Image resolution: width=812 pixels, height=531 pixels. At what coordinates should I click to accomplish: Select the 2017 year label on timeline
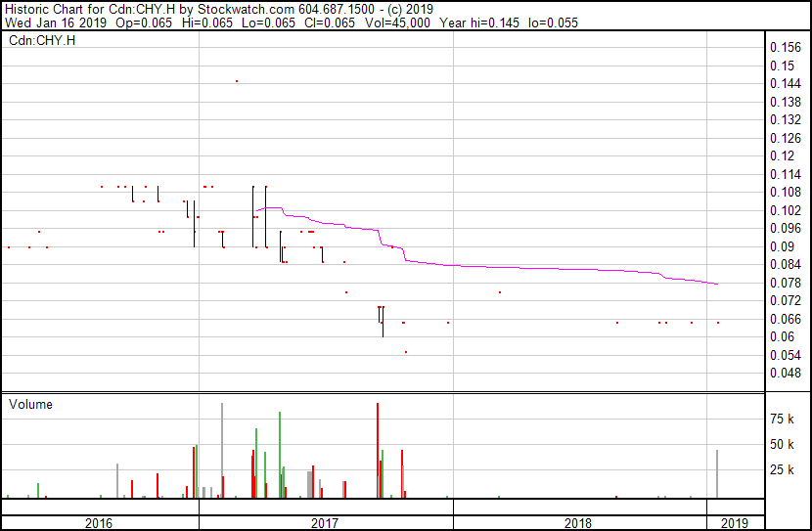(x=325, y=522)
